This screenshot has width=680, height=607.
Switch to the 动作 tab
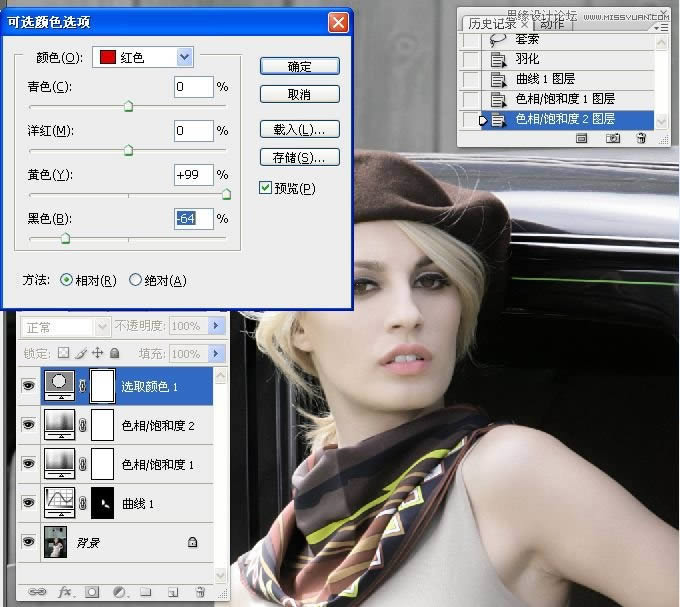point(551,24)
